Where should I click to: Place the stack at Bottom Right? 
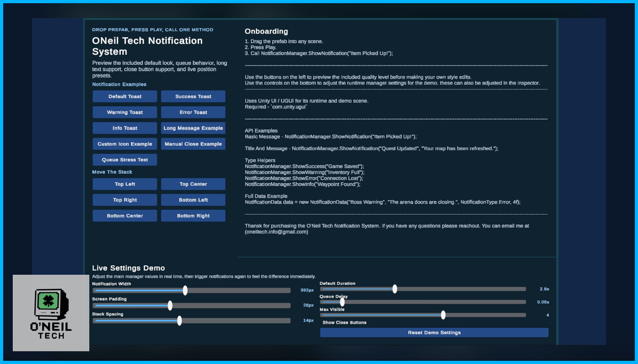click(194, 216)
